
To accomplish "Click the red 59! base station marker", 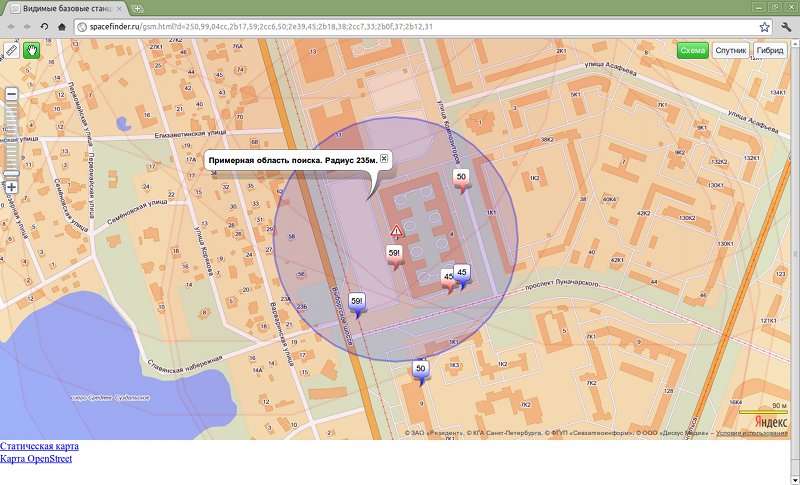I will pos(394,257).
